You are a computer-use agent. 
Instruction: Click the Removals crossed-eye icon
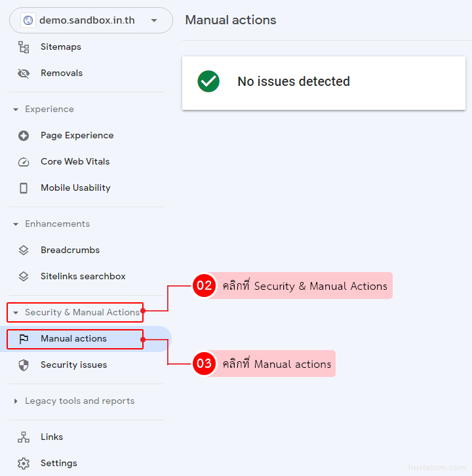coord(24,73)
